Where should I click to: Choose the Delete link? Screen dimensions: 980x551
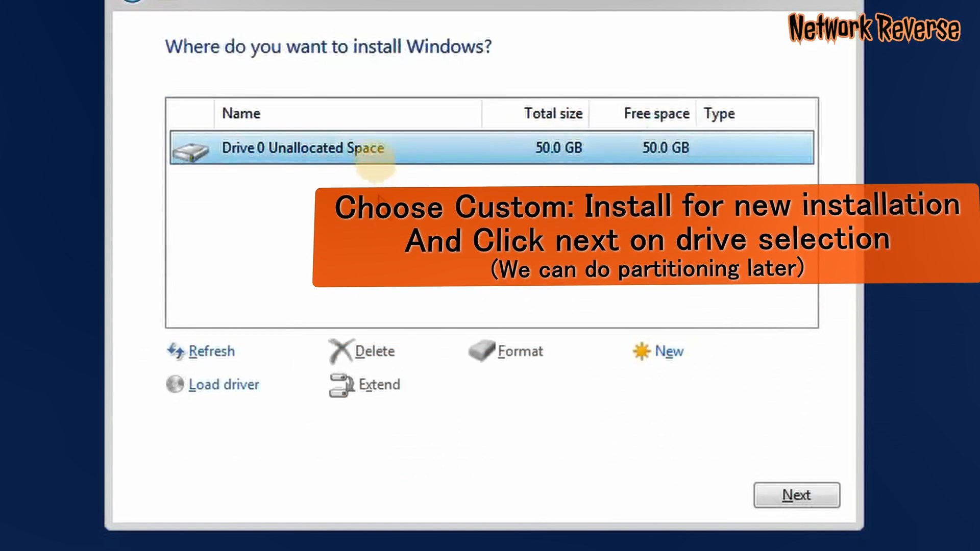[x=375, y=351]
